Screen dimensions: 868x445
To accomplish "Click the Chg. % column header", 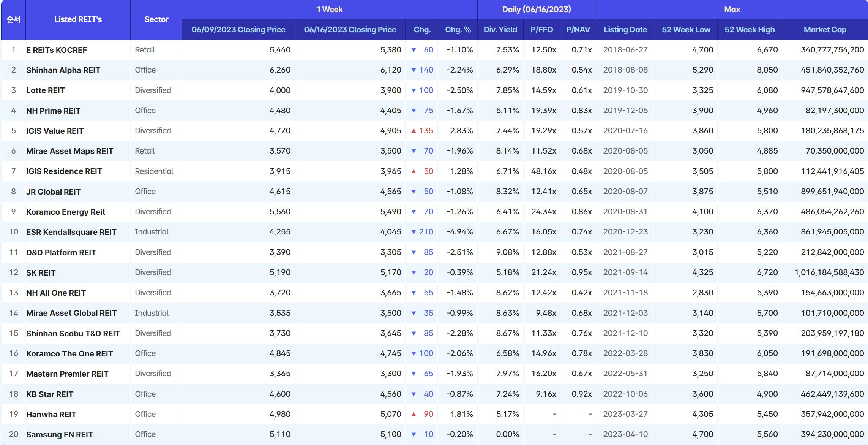I will [x=458, y=30].
